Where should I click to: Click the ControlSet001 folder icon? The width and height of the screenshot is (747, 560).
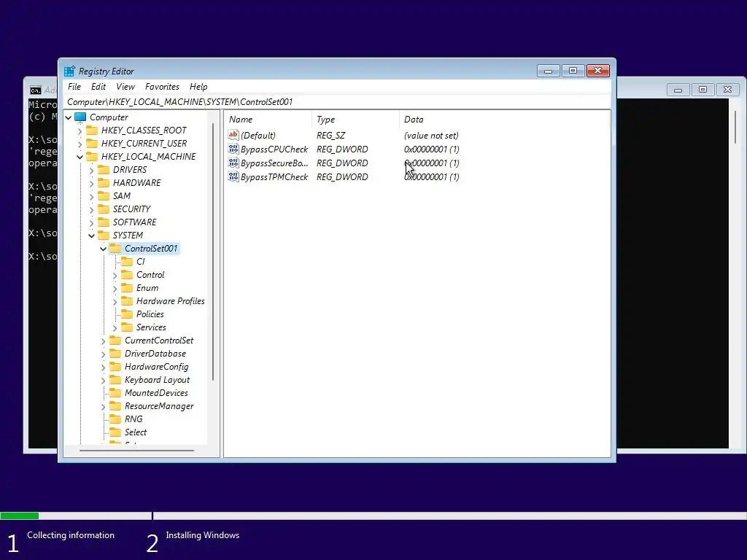(x=115, y=248)
